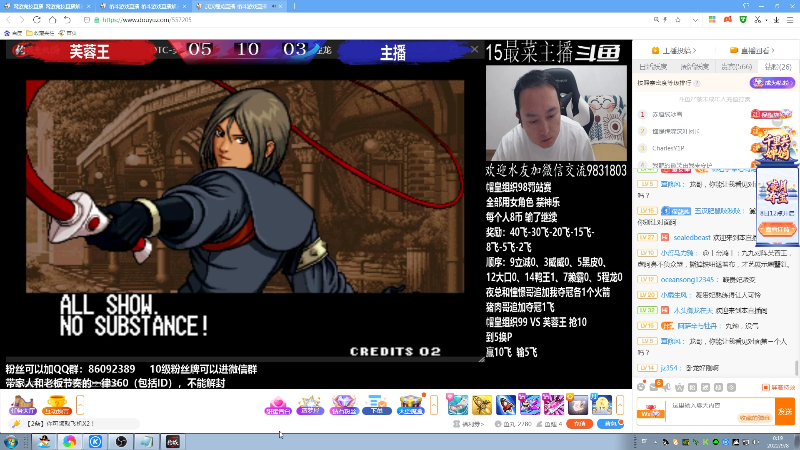
Task: Click the orange 充值 recharge button
Action: coord(580,424)
